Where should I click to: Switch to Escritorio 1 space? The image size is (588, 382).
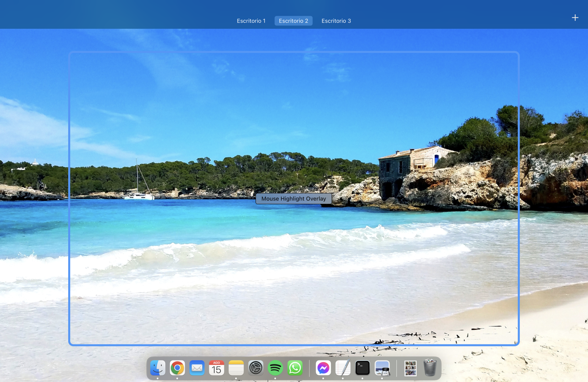click(x=251, y=21)
